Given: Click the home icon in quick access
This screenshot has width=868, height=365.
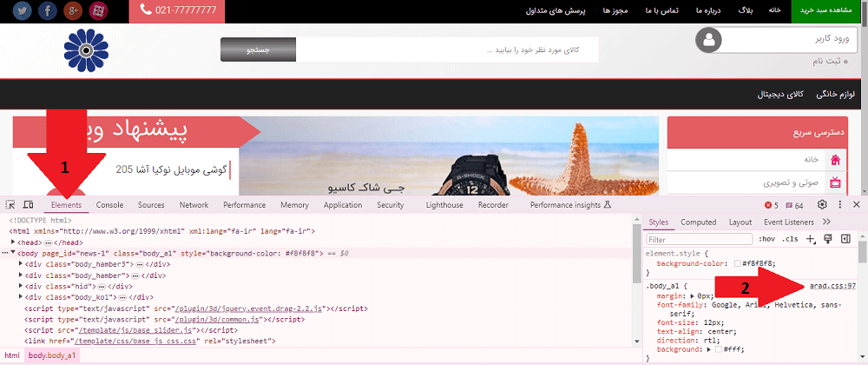Looking at the screenshot, I should point(835,160).
